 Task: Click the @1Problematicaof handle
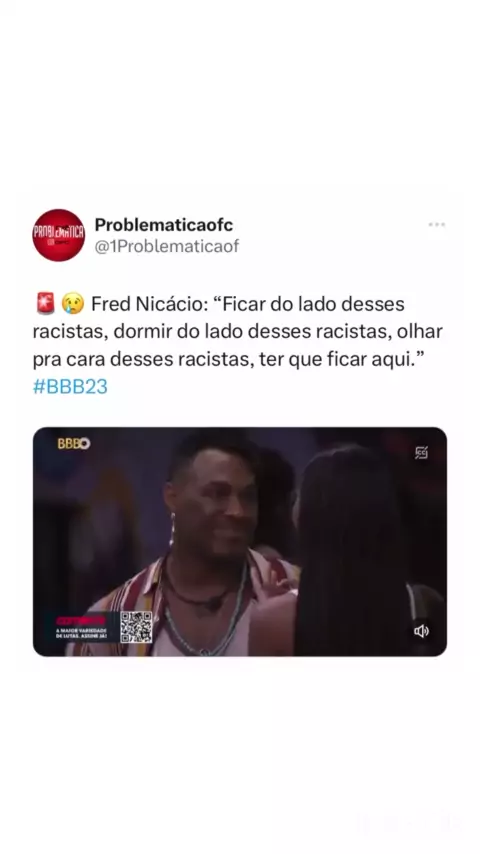[x=167, y=246]
